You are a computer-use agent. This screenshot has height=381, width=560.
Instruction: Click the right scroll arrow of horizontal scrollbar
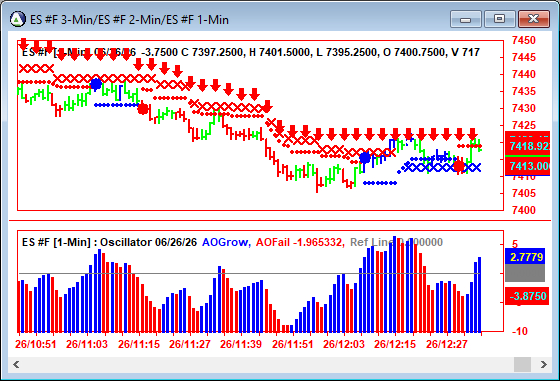544,365
